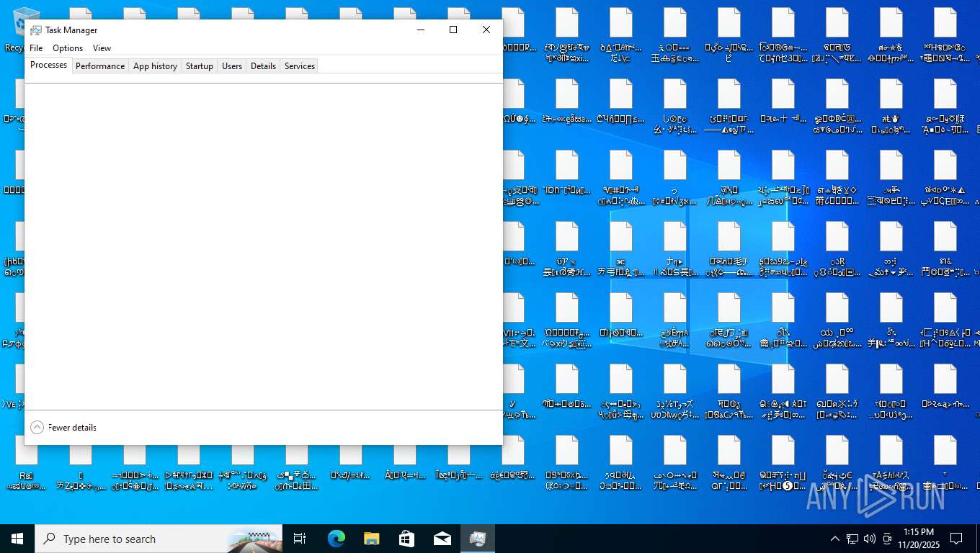
Task: Minimize the Task Manager window
Action: pyautogui.click(x=421, y=30)
